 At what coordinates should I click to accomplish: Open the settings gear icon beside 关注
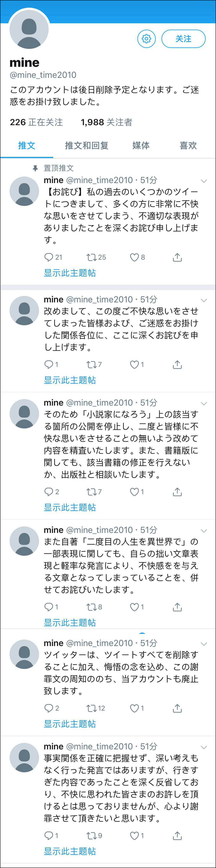147,39
